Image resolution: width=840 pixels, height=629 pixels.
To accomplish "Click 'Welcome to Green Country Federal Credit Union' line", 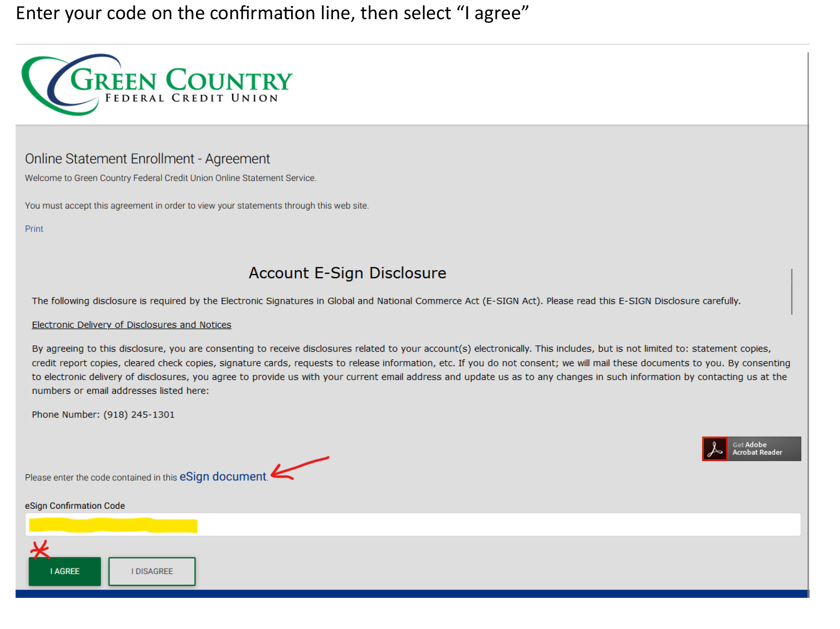I will [x=171, y=178].
